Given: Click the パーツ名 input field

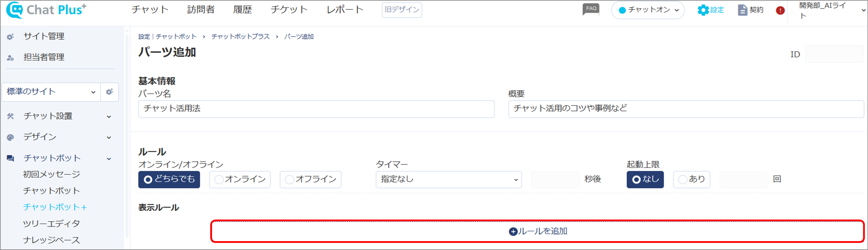Looking at the screenshot, I should 316,109.
